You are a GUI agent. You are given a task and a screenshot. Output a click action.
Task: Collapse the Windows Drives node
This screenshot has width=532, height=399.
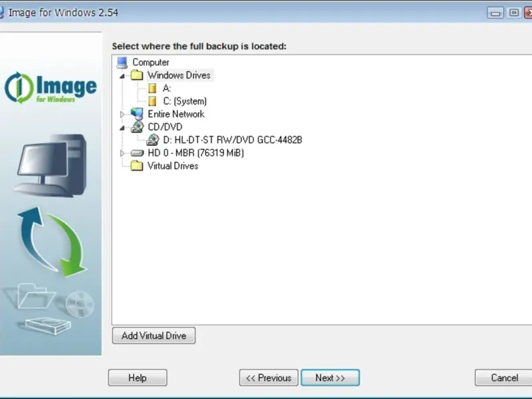click(122, 76)
